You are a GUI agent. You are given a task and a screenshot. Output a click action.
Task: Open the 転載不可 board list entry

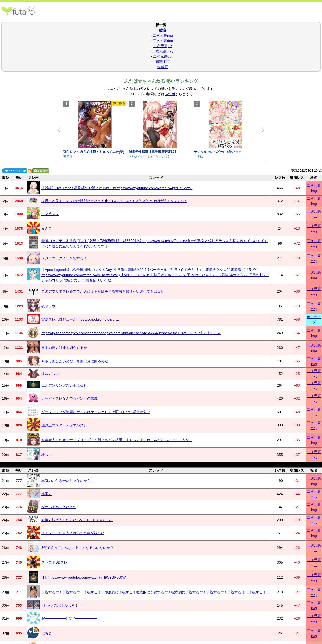163,62
